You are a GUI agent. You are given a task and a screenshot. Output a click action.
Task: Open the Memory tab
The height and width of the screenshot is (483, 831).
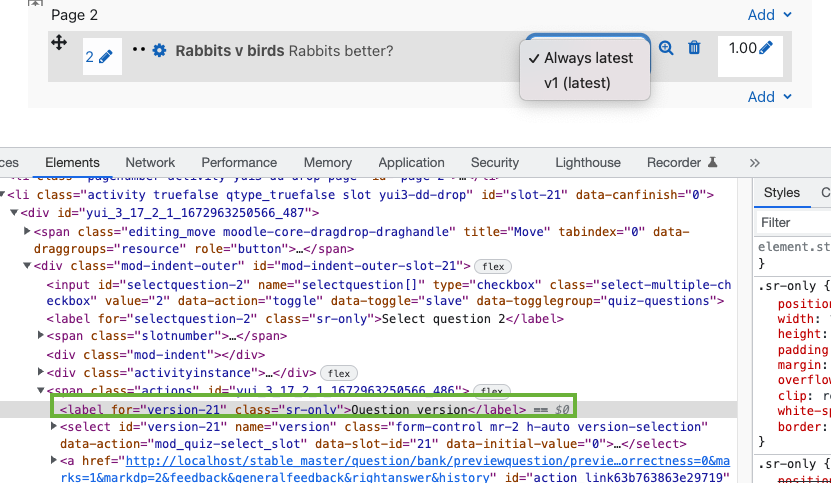click(328, 162)
